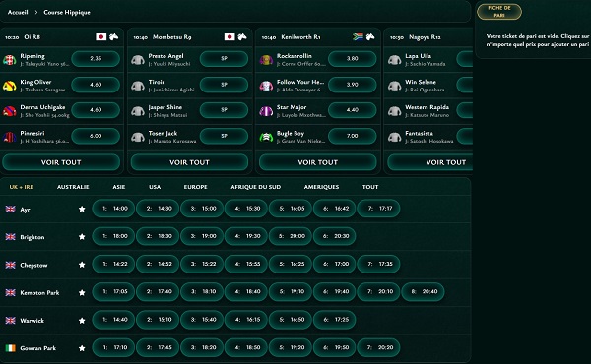Click Rockanrollin's jockey silk icon

pos(266,59)
